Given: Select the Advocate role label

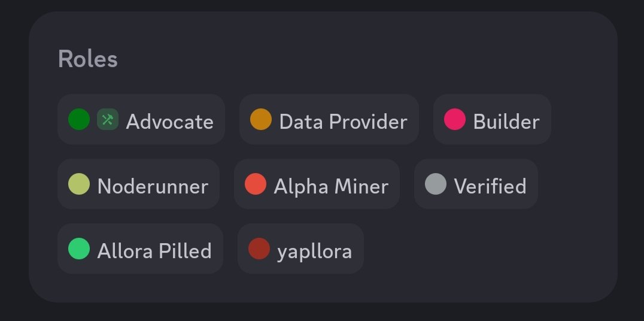Looking at the screenshot, I should tap(169, 122).
